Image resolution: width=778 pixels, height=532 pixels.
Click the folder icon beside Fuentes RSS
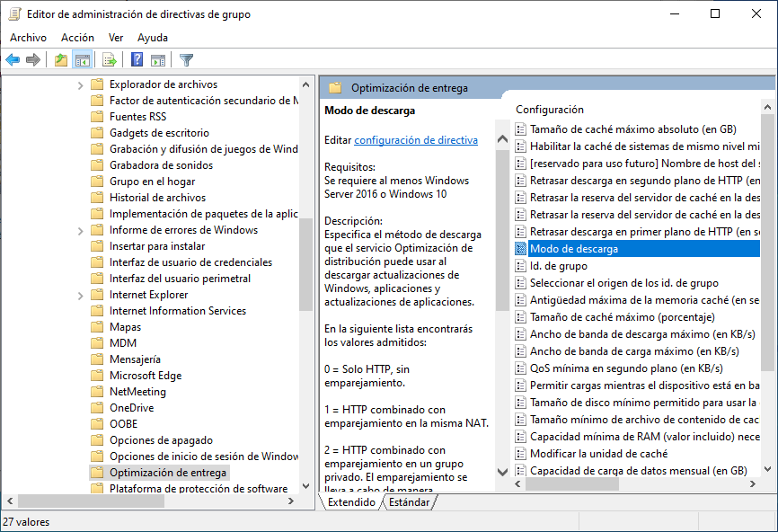(97, 117)
